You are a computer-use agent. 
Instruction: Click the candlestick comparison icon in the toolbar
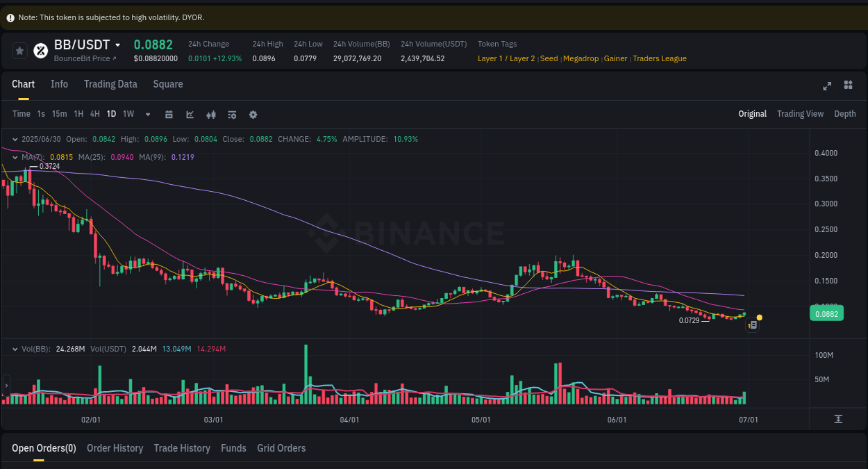click(211, 114)
